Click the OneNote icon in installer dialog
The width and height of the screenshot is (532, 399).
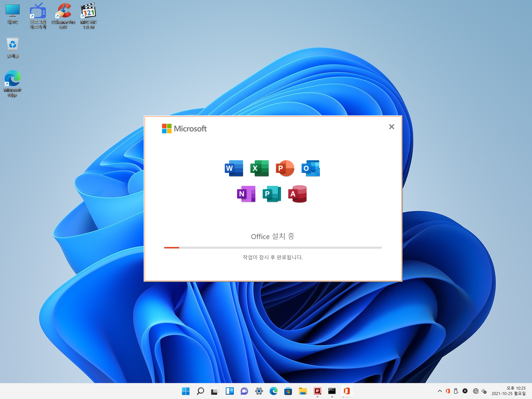246,194
